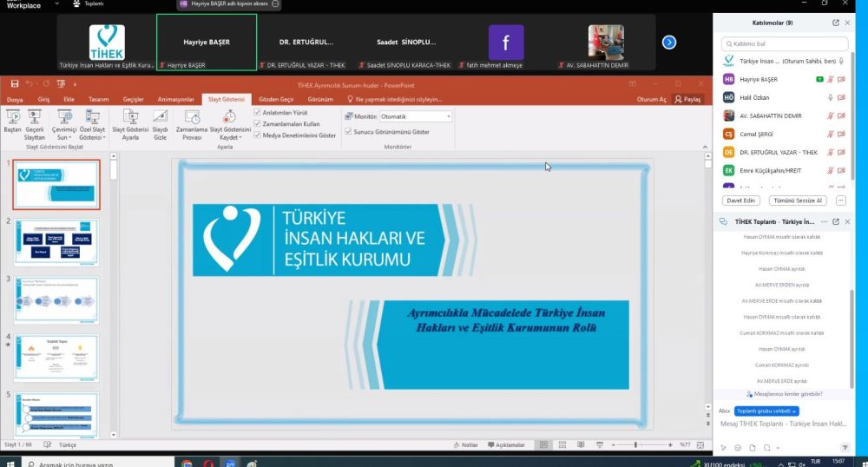Start Zamanlama Provası rehearse timings
The width and height of the screenshot is (868, 467).
(x=192, y=124)
